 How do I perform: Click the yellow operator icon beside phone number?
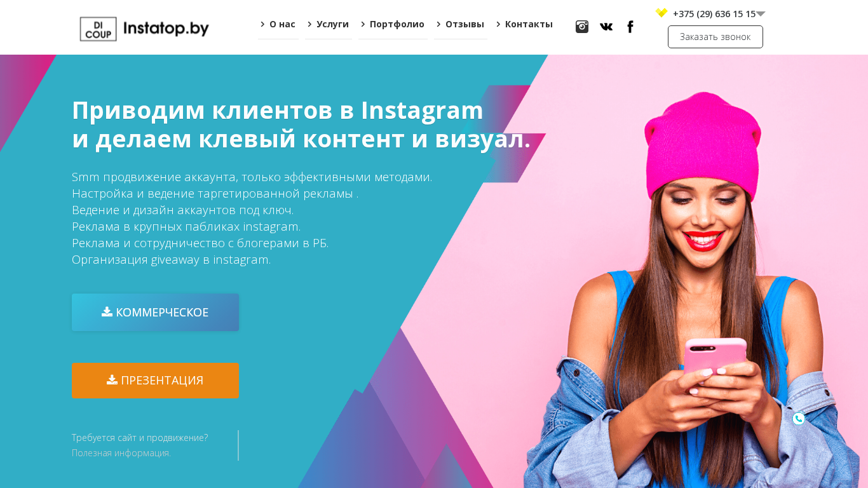point(661,13)
